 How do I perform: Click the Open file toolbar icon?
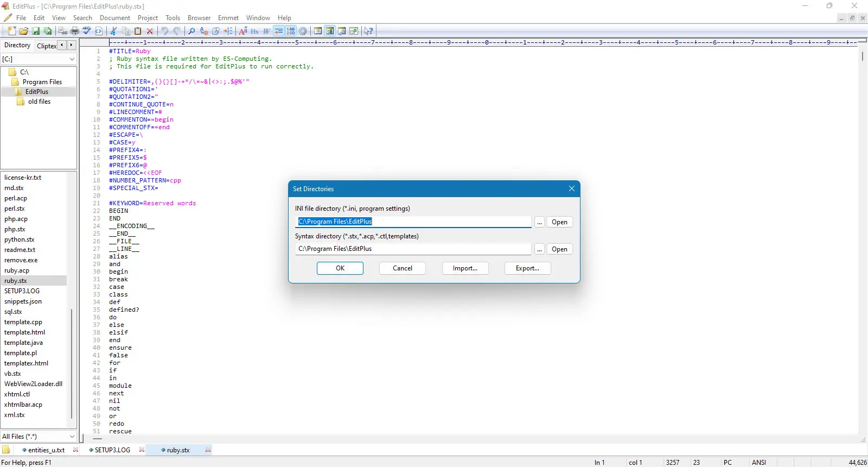(x=24, y=31)
